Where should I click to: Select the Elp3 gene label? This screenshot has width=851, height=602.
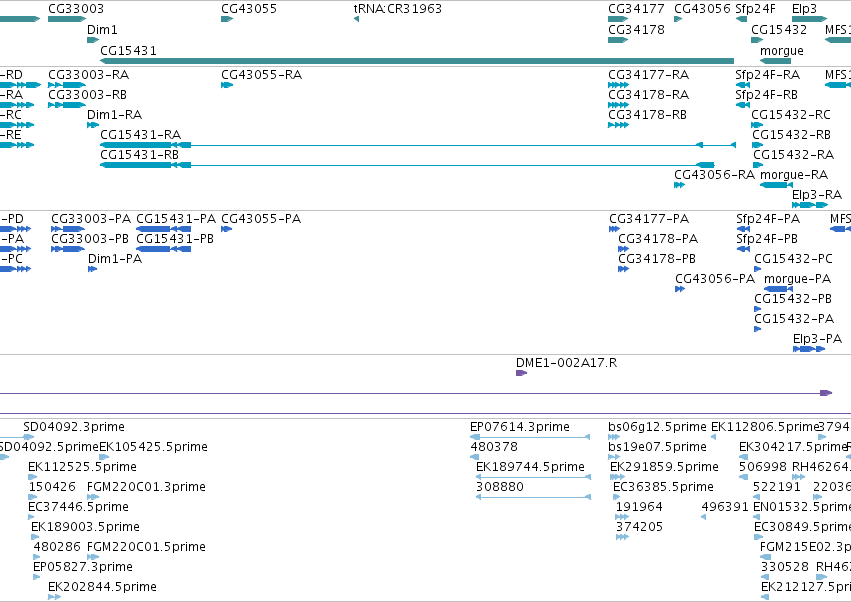click(804, 9)
